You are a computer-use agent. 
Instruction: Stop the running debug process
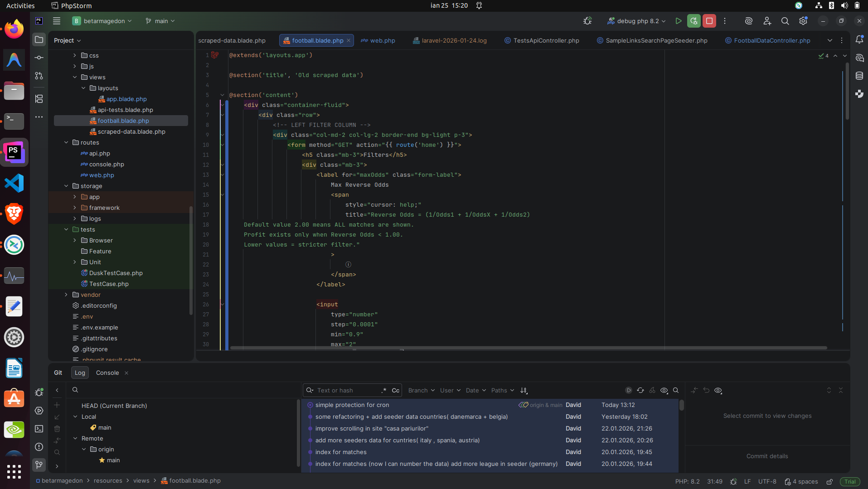click(709, 21)
